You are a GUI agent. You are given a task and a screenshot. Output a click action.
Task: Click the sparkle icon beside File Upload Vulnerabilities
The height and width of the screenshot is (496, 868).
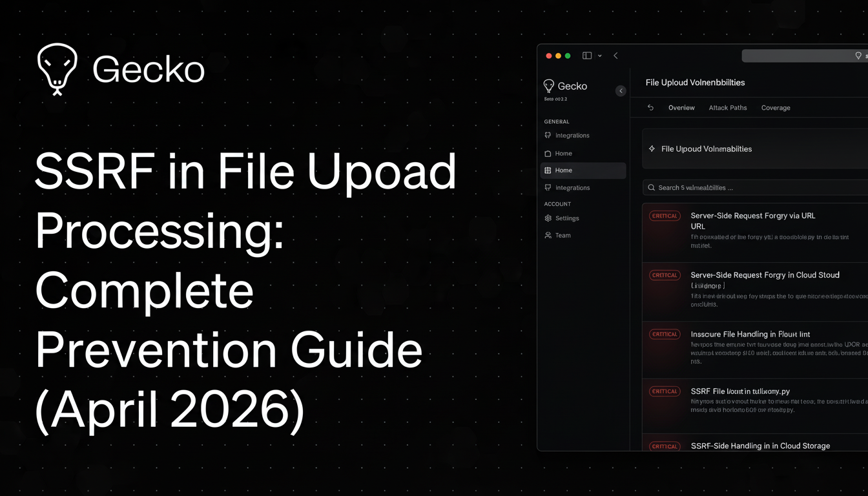[x=652, y=149]
